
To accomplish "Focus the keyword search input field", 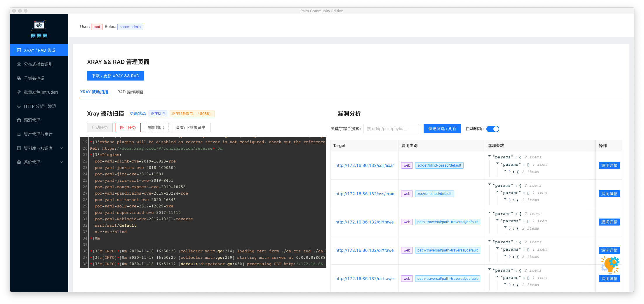I will 391,129.
